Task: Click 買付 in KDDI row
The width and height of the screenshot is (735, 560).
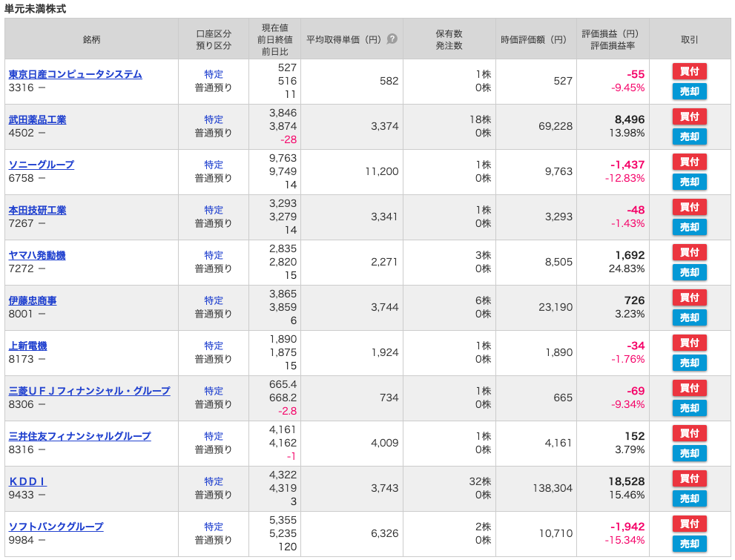Action: point(690,478)
